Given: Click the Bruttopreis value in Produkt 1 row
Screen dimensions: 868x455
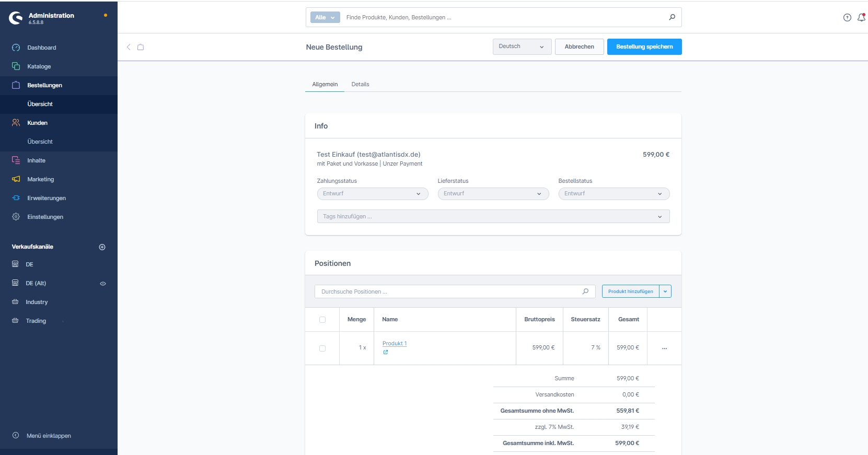Looking at the screenshot, I should 543,348.
